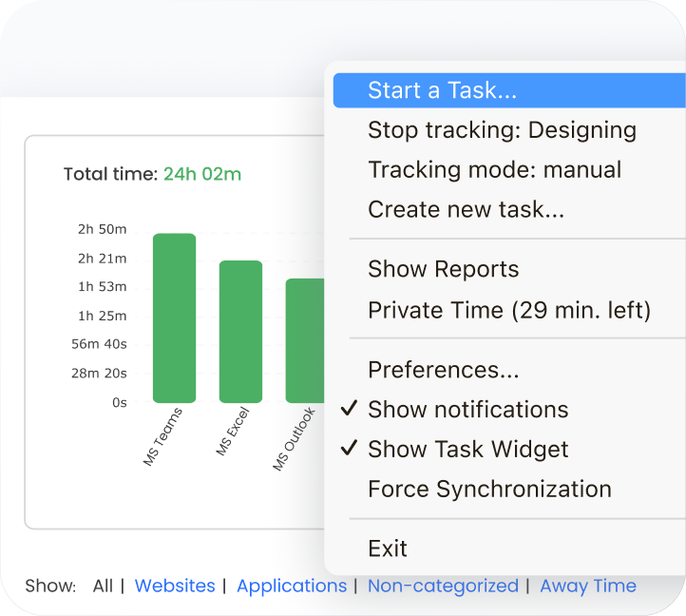
Task: Filter chart by Away Time
Action: point(588,586)
